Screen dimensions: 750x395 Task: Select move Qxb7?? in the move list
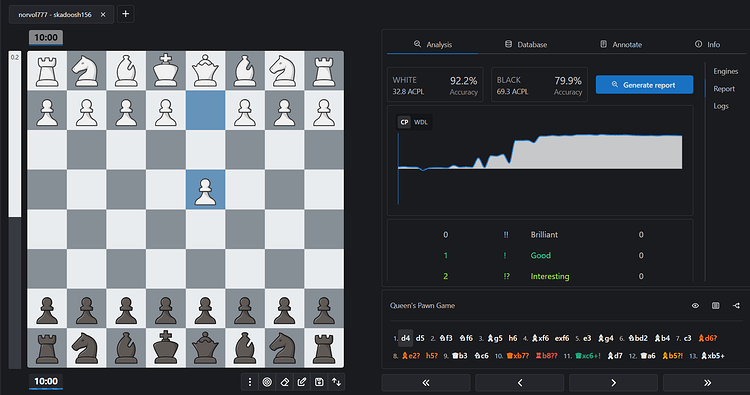pyautogui.click(x=518, y=356)
